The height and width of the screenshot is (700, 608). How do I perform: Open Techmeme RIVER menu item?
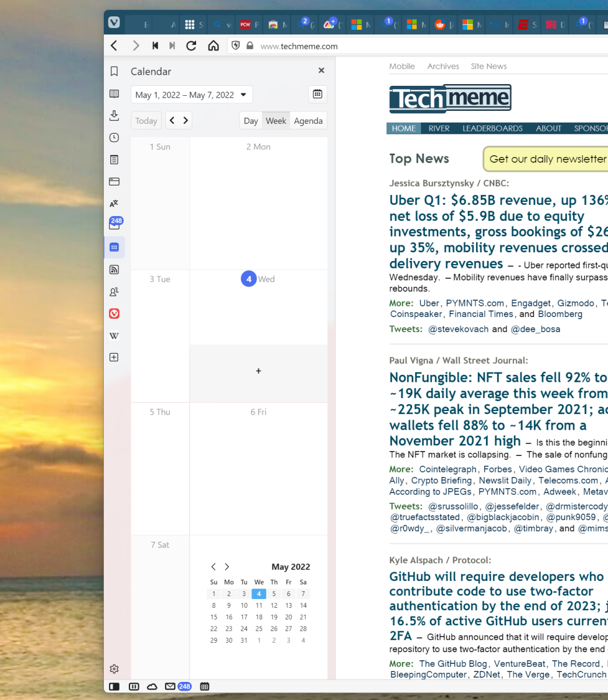click(x=439, y=128)
